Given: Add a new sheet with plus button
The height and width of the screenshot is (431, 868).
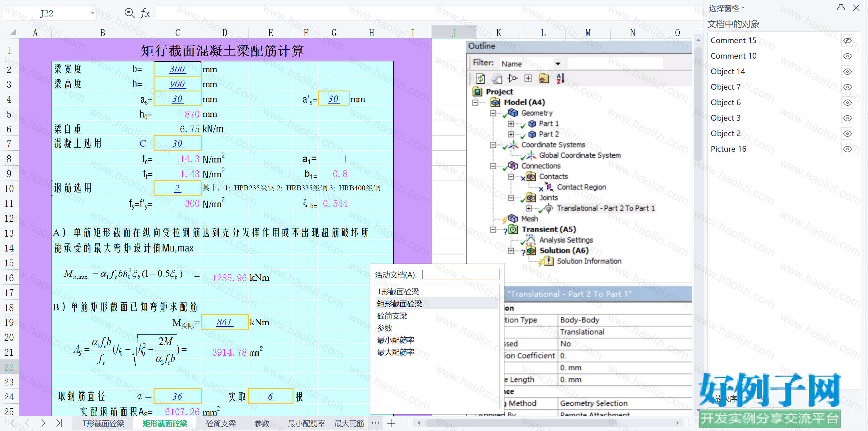Looking at the screenshot, I should 391,423.
